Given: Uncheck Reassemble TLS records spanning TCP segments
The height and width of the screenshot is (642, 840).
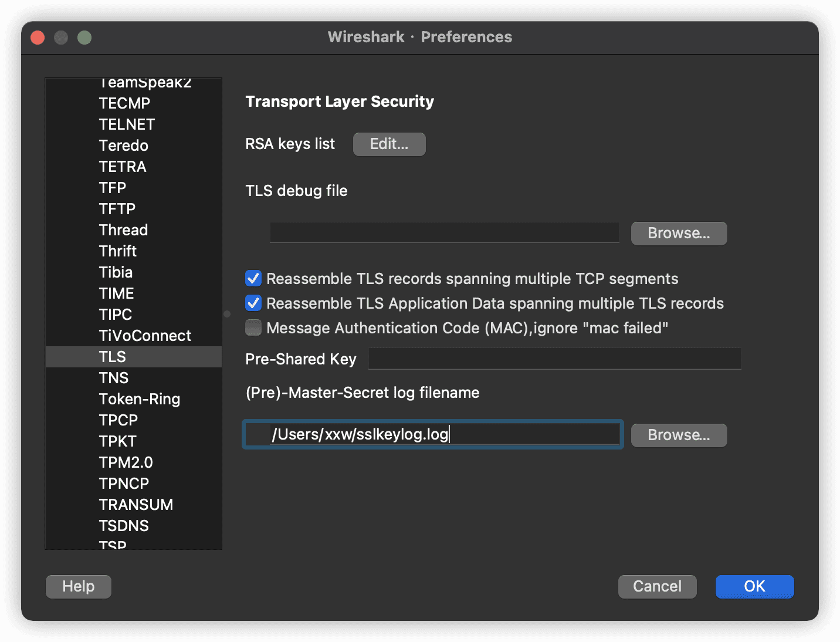Looking at the screenshot, I should point(253,278).
